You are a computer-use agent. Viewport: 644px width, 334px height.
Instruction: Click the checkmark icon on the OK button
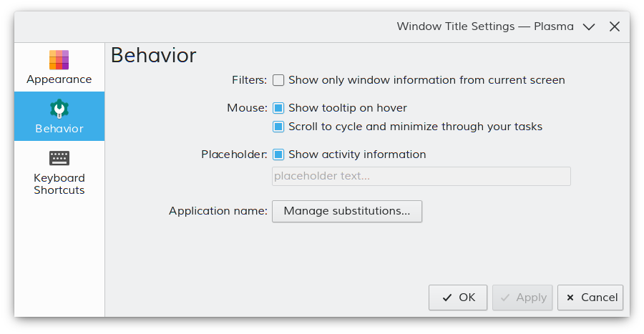(447, 298)
